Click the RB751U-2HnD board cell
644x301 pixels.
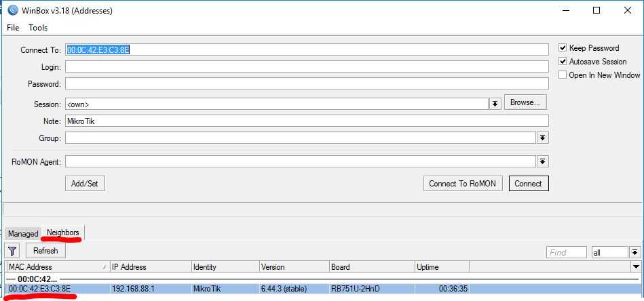pyautogui.click(x=356, y=289)
